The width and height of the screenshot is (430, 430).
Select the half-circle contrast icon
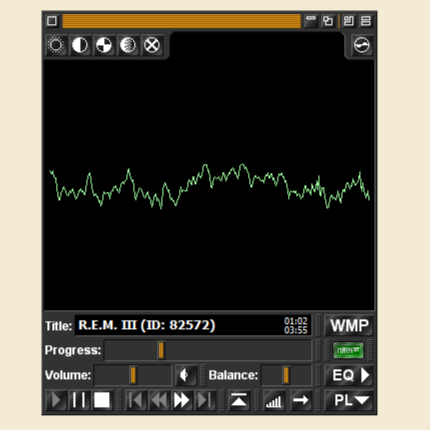pos(80,45)
